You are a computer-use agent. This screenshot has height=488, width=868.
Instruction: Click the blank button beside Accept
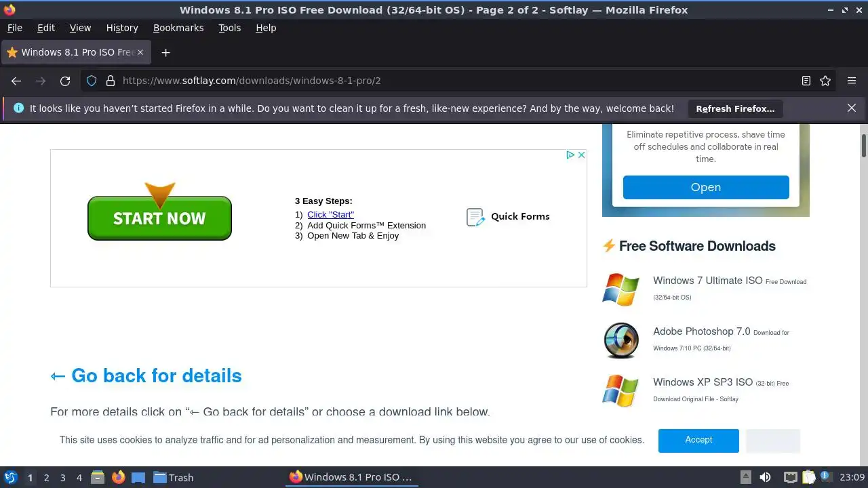[x=773, y=441]
